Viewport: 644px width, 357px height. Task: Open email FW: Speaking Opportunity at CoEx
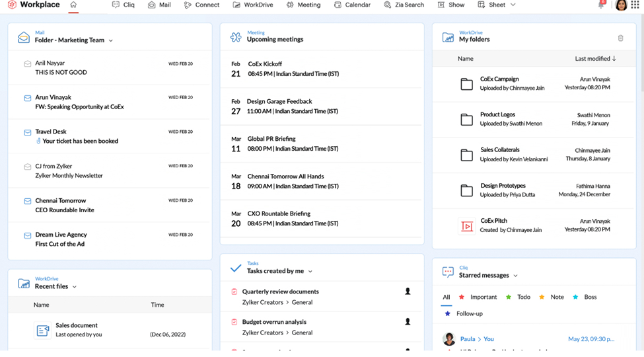pyautogui.click(x=79, y=107)
